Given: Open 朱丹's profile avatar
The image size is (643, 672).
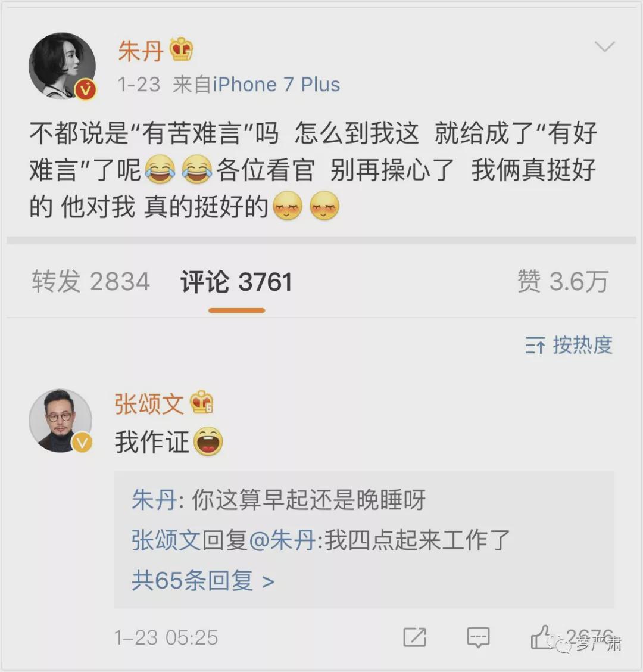Looking at the screenshot, I should (x=63, y=67).
